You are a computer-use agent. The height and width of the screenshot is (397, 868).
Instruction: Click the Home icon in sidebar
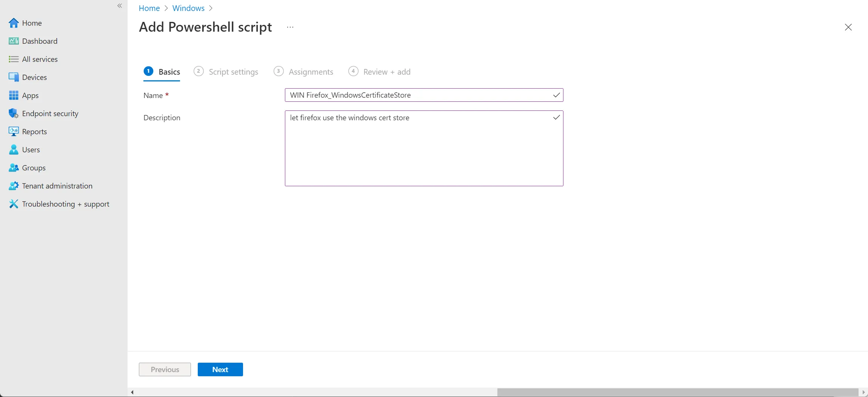[14, 23]
